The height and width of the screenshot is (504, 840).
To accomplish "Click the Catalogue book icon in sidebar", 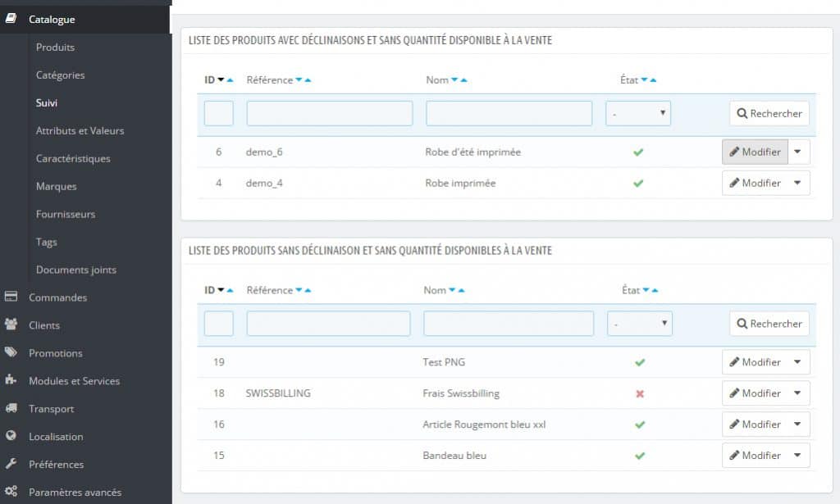I will (x=11, y=19).
